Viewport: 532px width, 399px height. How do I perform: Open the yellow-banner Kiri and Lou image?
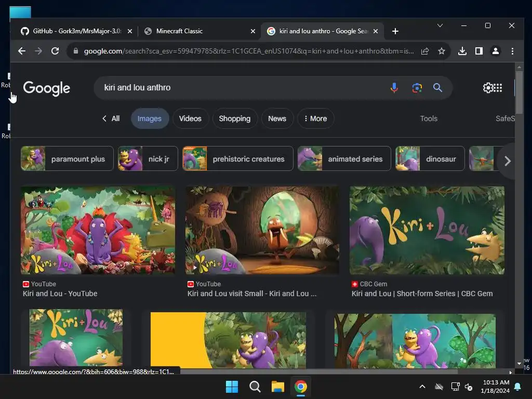[x=228, y=340]
